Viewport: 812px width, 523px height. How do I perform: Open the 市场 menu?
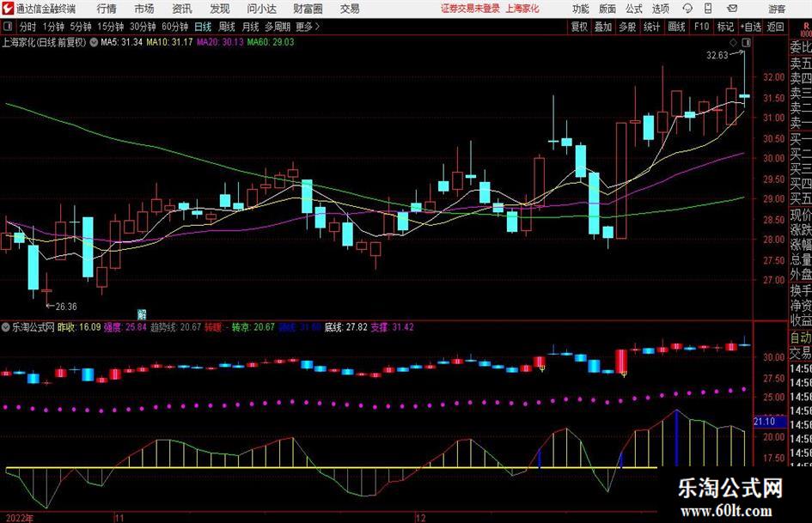(x=144, y=9)
